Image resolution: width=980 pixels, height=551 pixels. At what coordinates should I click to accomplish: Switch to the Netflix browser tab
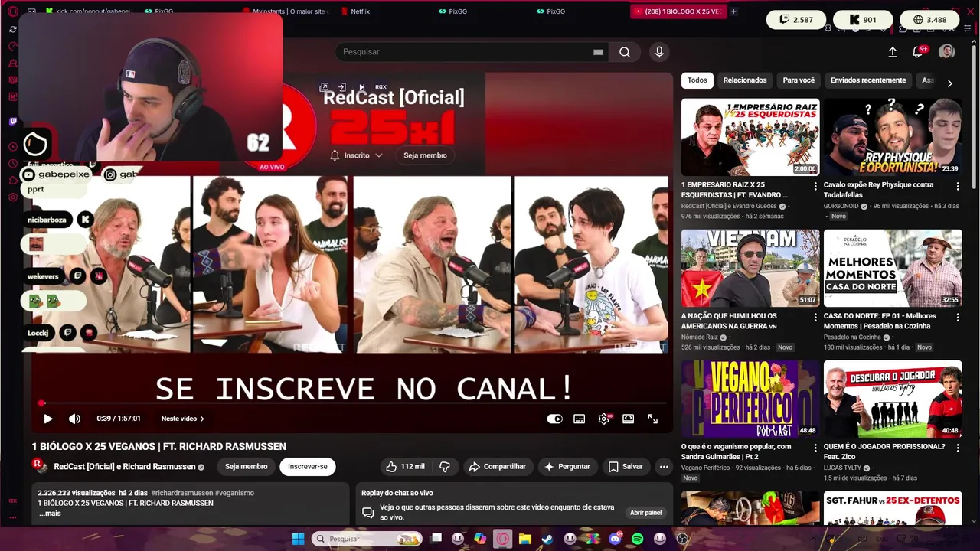tap(387, 11)
